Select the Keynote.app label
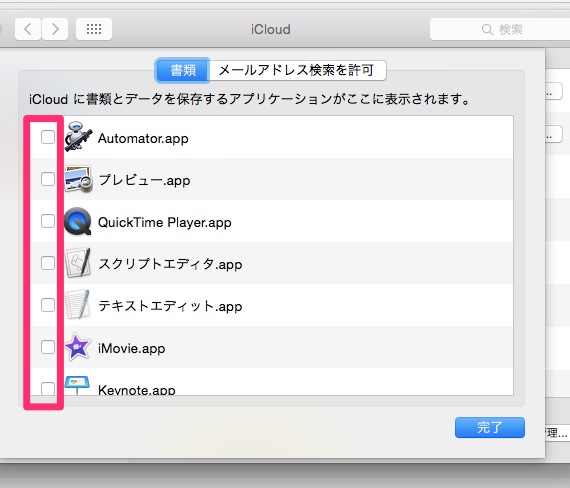Screen dimensions: 570x488 point(137,390)
